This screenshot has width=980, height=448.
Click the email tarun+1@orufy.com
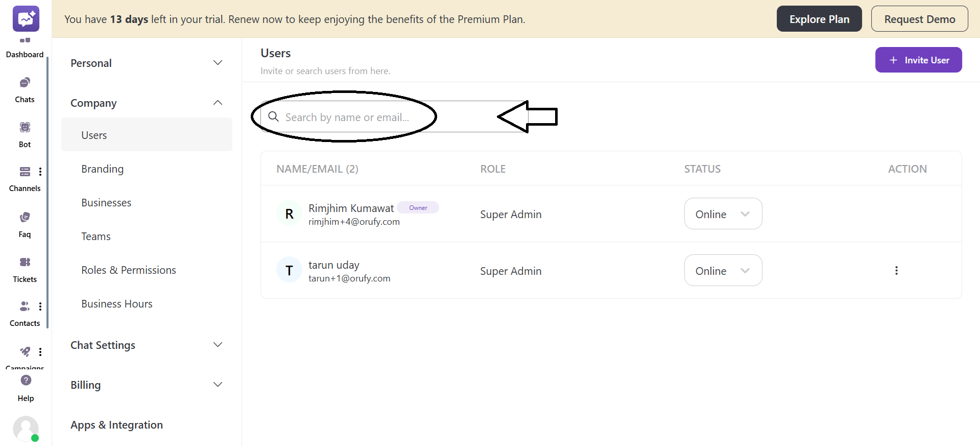coord(349,278)
